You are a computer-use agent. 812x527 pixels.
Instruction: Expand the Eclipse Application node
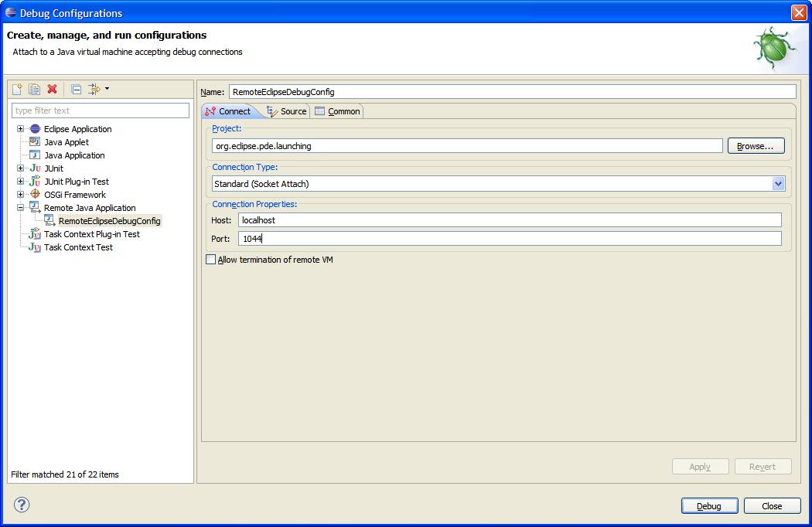pyautogui.click(x=20, y=129)
